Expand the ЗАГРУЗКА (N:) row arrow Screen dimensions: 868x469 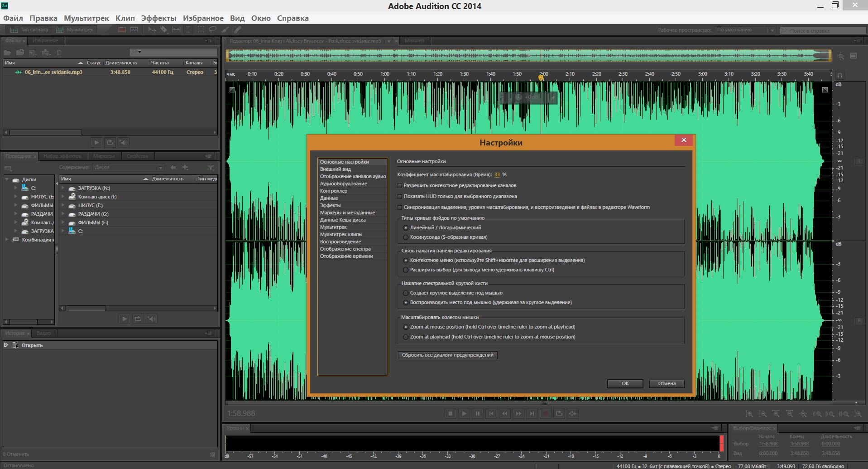(63, 188)
